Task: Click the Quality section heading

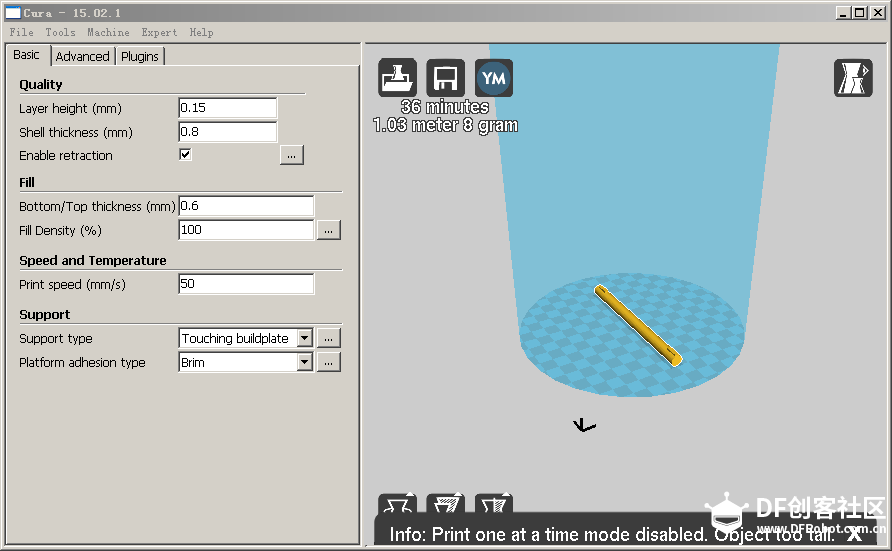Action: (41, 85)
